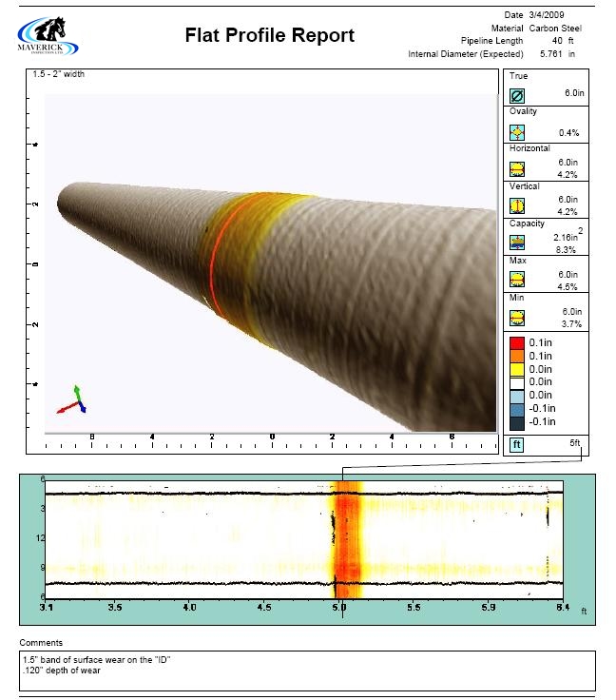Click the XYZ axis orientation gizmo
This screenshot has width=616, height=700.
(71, 399)
